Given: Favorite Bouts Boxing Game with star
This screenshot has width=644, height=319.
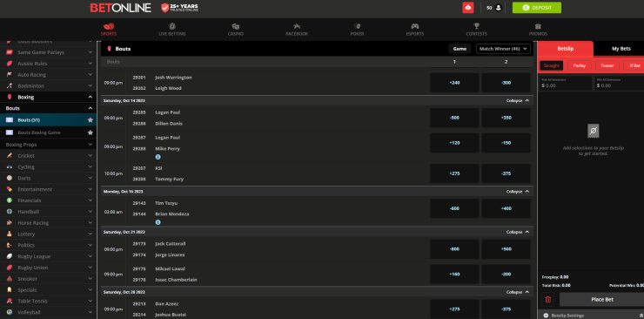Looking at the screenshot, I should (x=90, y=132).
